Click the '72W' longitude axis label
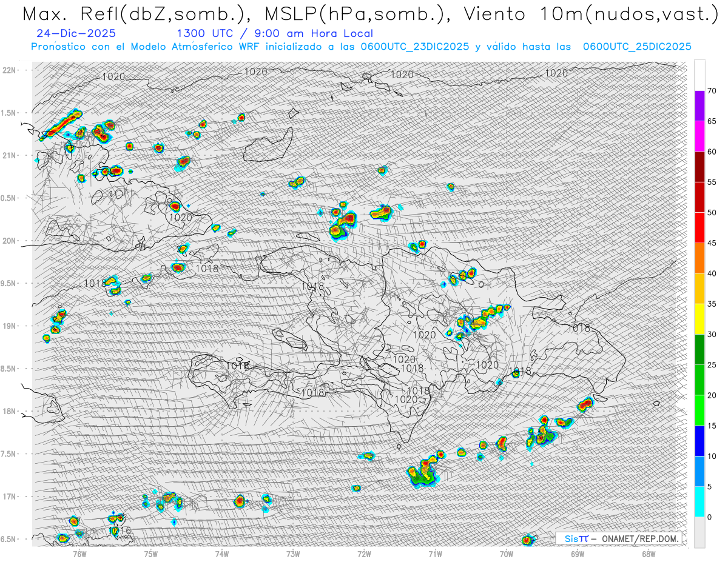Viewport: 728px width, 562px height. [364, 554]
